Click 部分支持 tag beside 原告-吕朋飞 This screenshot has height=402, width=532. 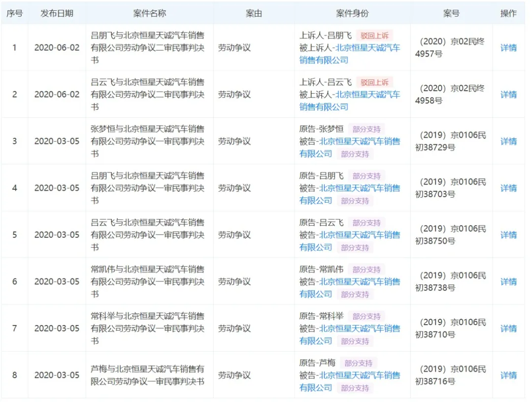click(366, 176)
